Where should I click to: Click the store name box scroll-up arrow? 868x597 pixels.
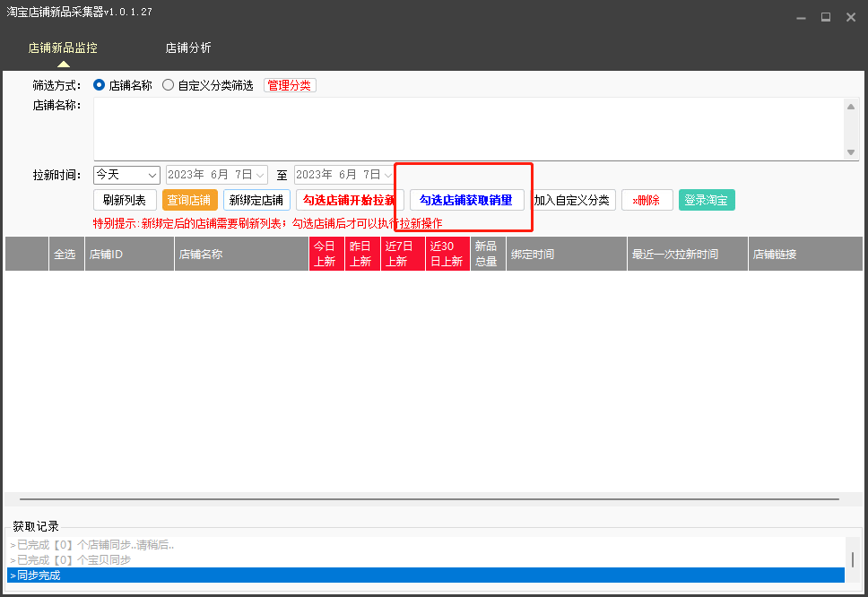click(851, 107)
